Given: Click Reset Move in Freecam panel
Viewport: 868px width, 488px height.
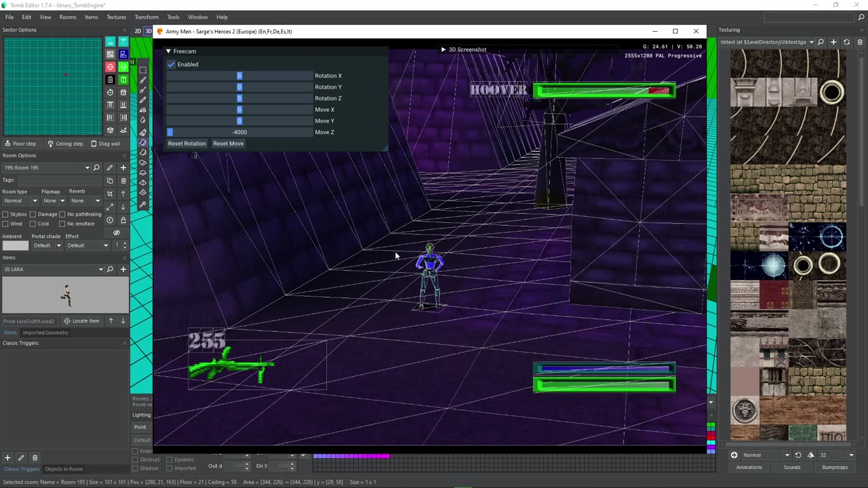Looking at the screenshot, I should (228, 144).
